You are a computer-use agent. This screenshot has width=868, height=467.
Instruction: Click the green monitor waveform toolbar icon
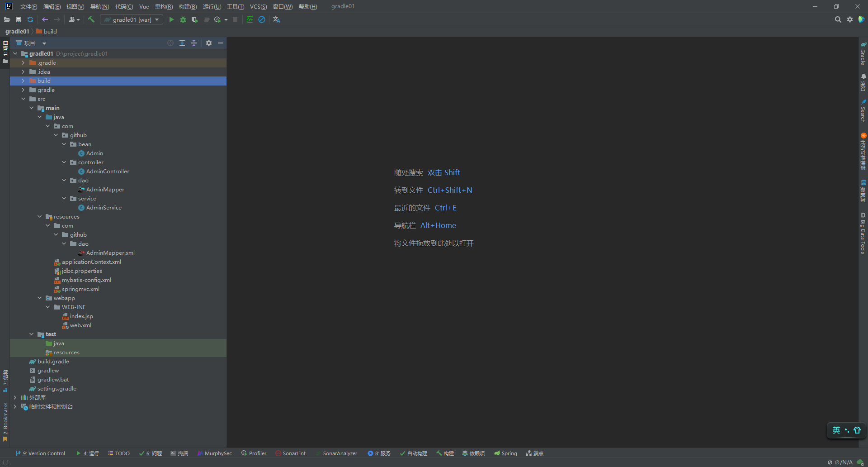tap(250, 19)
